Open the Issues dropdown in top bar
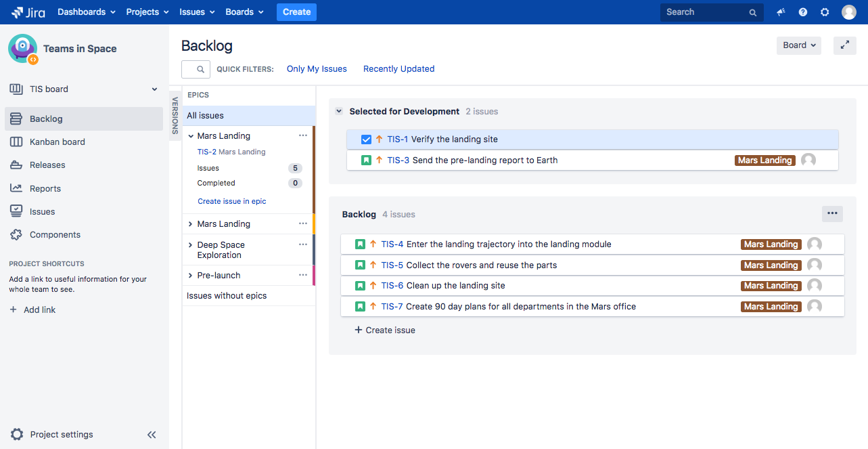The width and height of the screenshot is (868, 449). (198, 12)
